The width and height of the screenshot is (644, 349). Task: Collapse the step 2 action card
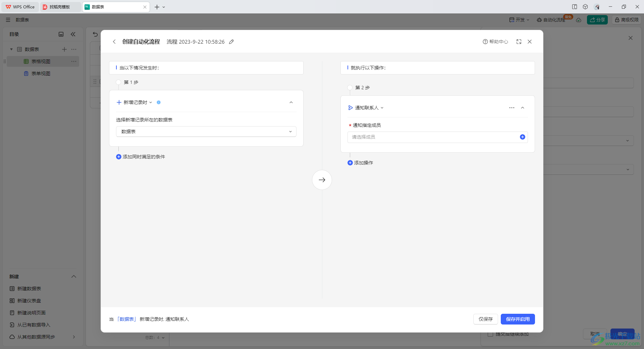point(523,108)
